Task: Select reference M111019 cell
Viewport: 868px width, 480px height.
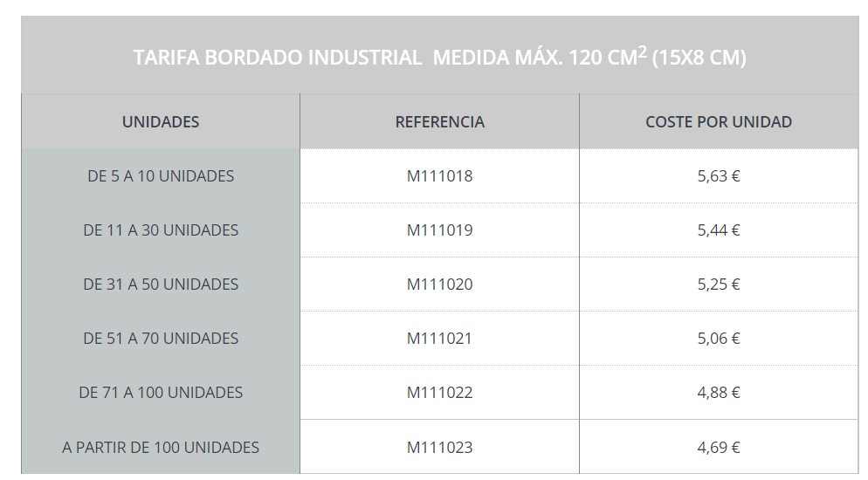Action: tap(439, 230)
